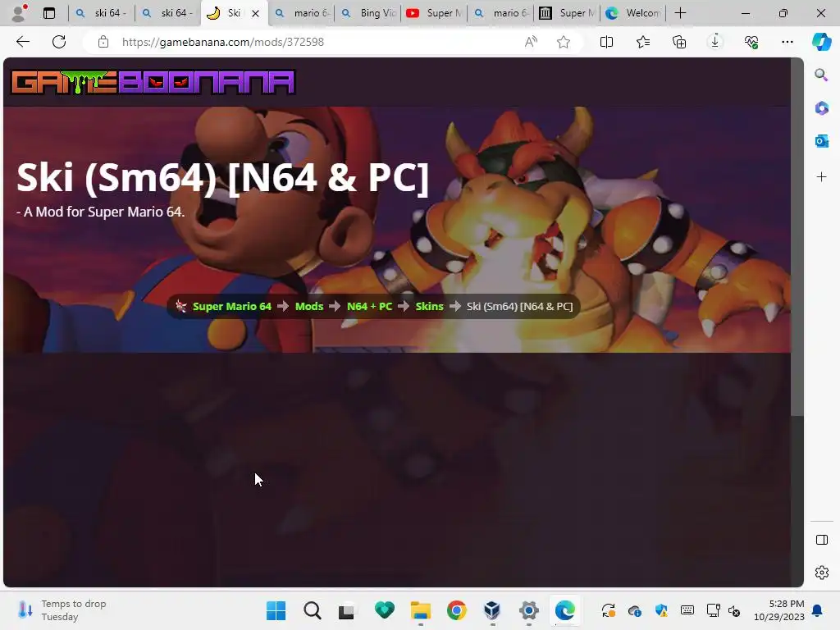Viewport: 840px width, 630px height.
Task: Switch to second 'ski 64' tab
Action: pyautogui.click(x=167, y=13)
